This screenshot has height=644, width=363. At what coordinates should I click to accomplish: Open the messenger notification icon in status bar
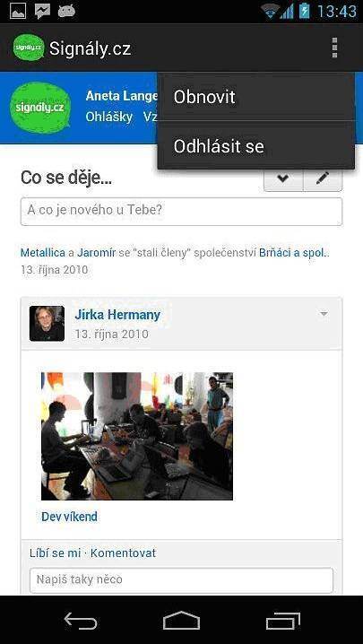(x=42, y=11)
